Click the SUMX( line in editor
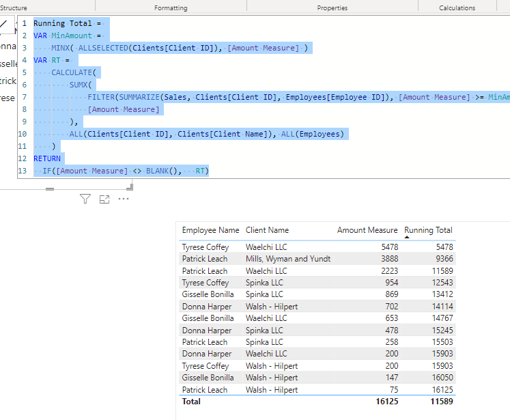The height and width of the screenshot is (420, 510). [81, 85]
